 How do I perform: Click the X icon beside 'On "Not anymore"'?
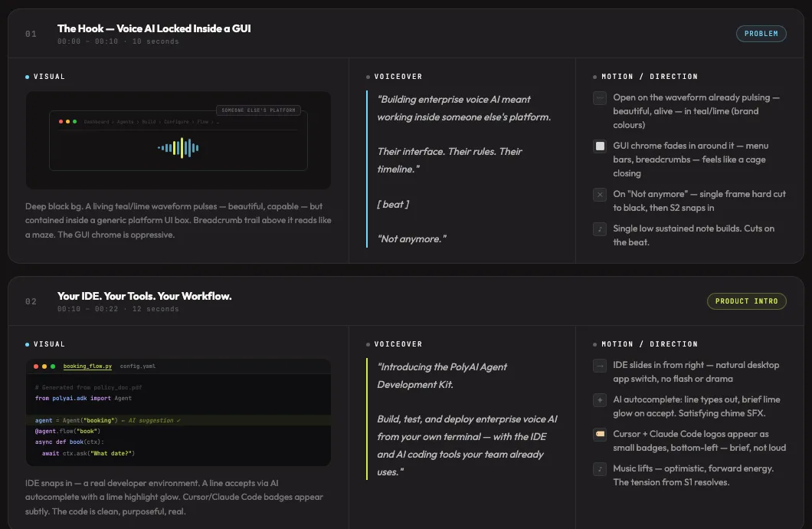click(600, 194)
